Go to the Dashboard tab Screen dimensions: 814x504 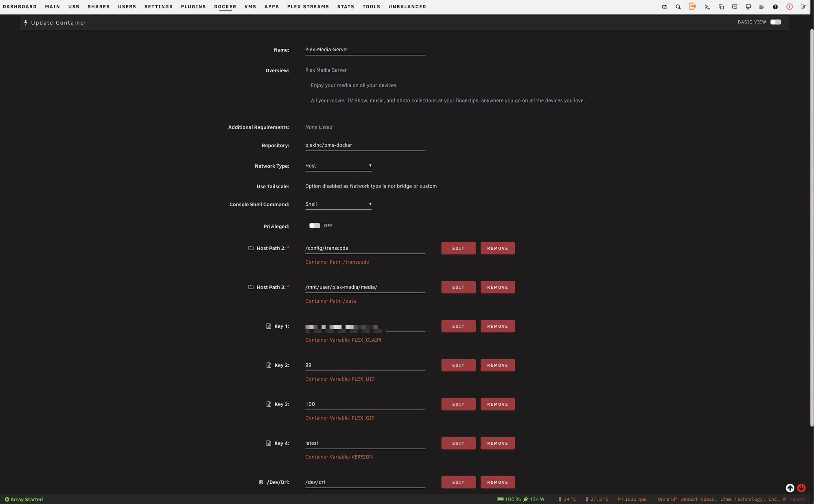point(20,7)
